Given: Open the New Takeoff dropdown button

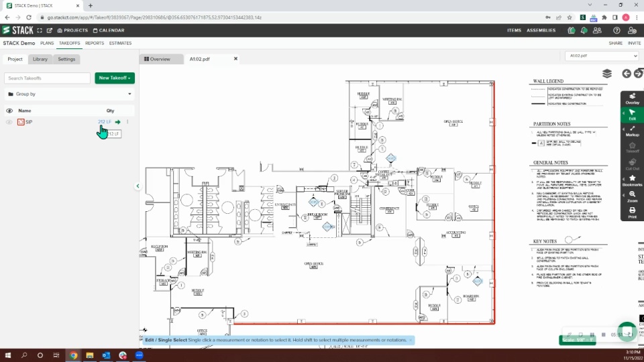Looking at the screenshot, I should [115, 78].
